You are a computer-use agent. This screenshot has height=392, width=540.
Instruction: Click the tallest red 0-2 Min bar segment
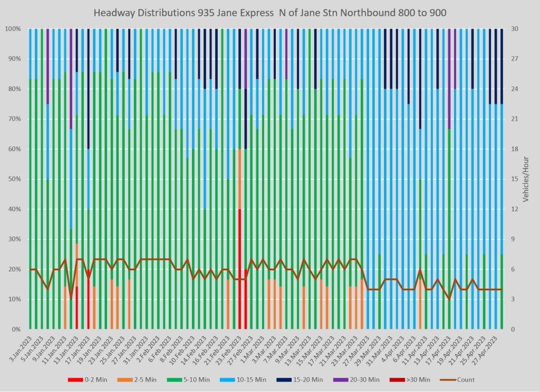pyautogui.click(x=240, y=269)
